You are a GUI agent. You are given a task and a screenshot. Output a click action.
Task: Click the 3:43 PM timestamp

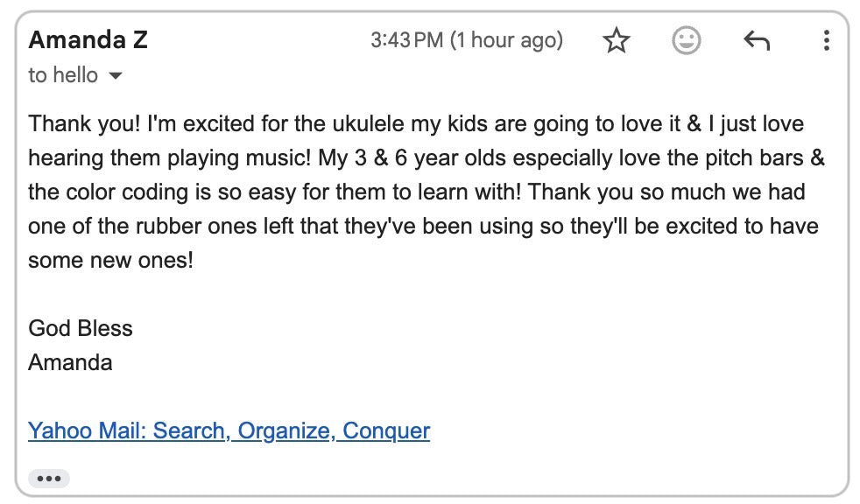coord(466,40)
